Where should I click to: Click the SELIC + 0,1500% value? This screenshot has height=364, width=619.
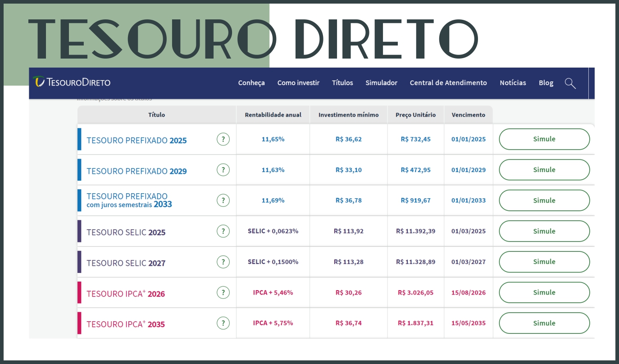click(x=273, y=262)
